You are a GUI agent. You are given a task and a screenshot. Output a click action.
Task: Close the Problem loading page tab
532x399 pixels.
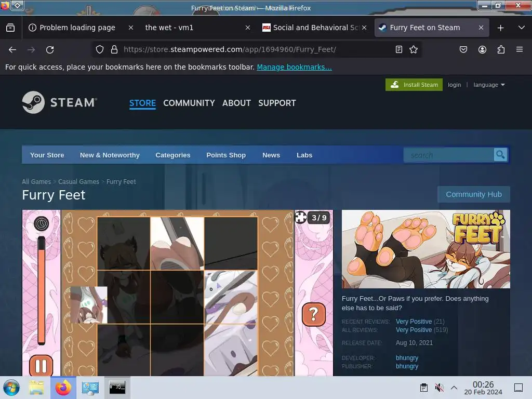click(x=130, y=28)
